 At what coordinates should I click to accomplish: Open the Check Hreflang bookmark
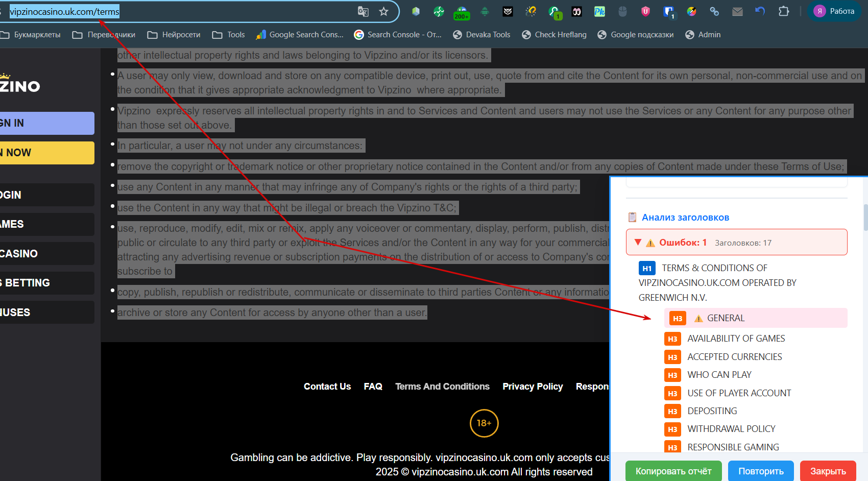[x=554, y=35]
